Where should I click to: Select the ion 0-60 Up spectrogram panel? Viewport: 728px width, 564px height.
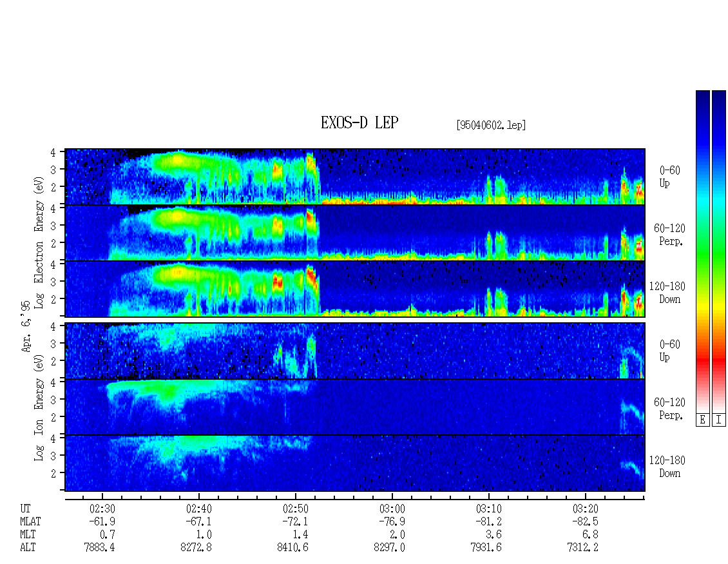tap(355, 351)
